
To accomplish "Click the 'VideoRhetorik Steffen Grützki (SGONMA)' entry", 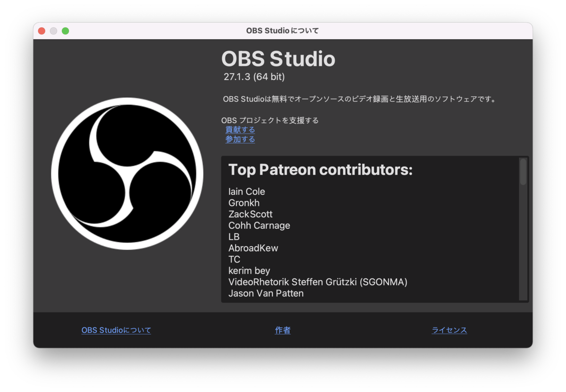I will pos(318,282).
